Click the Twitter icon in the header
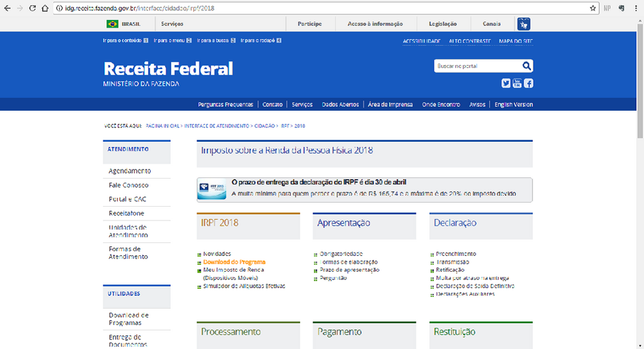The width and height of the screenshot is (644, 349). click(x=506, y=83)
